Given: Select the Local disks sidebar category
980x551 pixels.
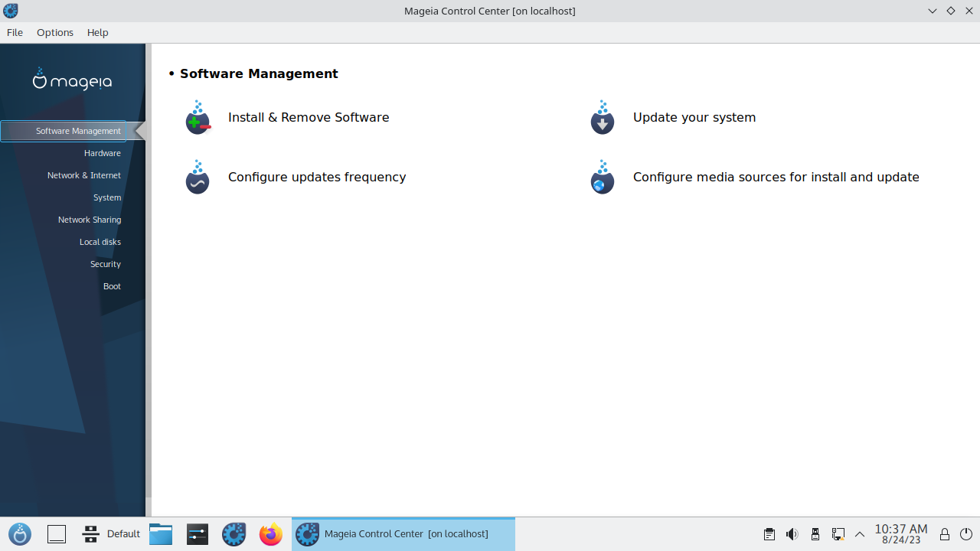Looking at the screenshot, I should tap(100, 242).
